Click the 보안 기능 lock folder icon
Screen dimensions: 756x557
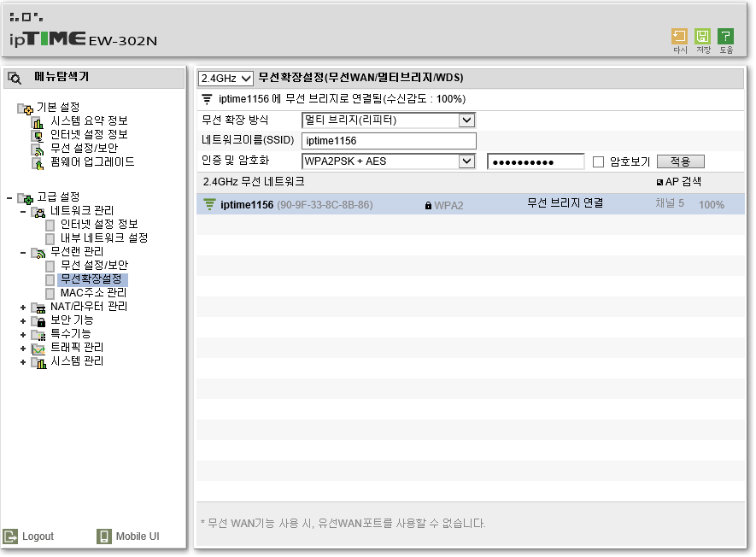coord(38,321)
